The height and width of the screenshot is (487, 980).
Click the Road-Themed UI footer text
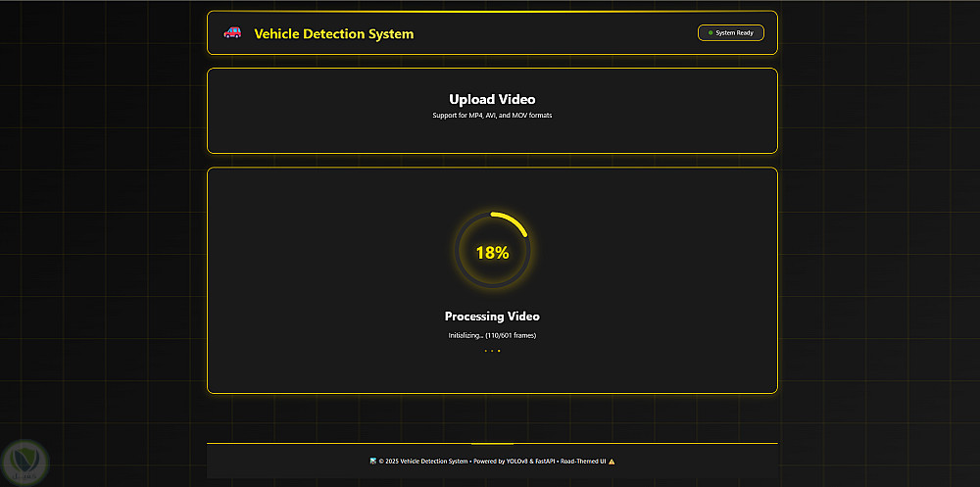pos(583,462)
